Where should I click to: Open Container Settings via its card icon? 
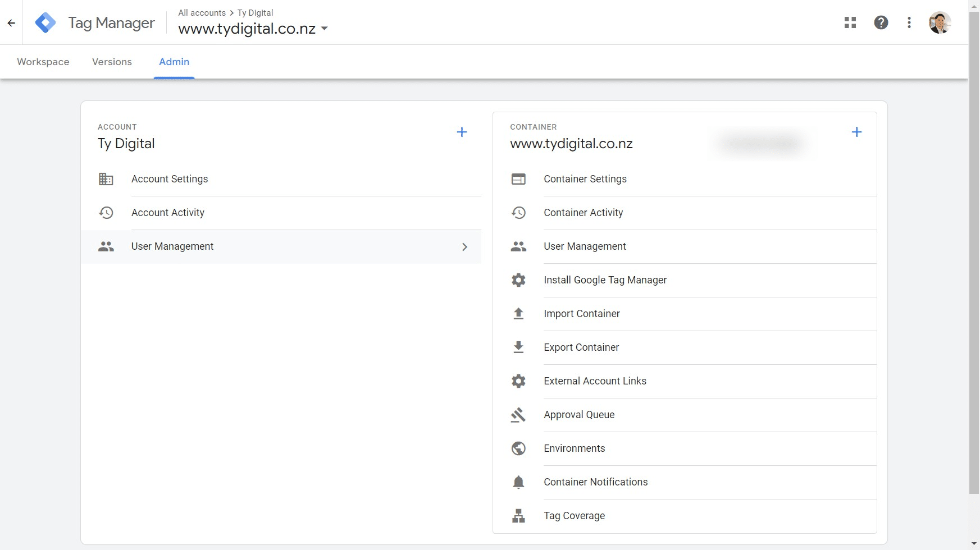pos(518,179)
